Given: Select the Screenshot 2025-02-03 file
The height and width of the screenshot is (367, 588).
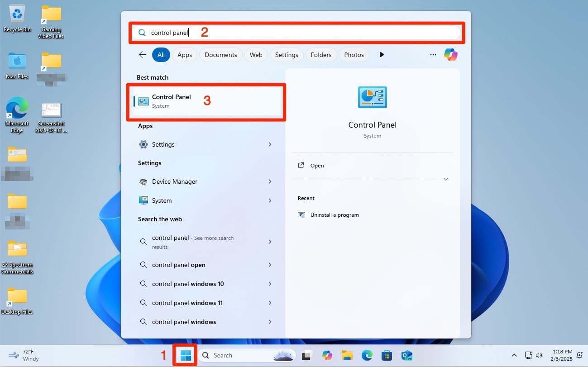Looking at the screenshot, I should point(51,118).
